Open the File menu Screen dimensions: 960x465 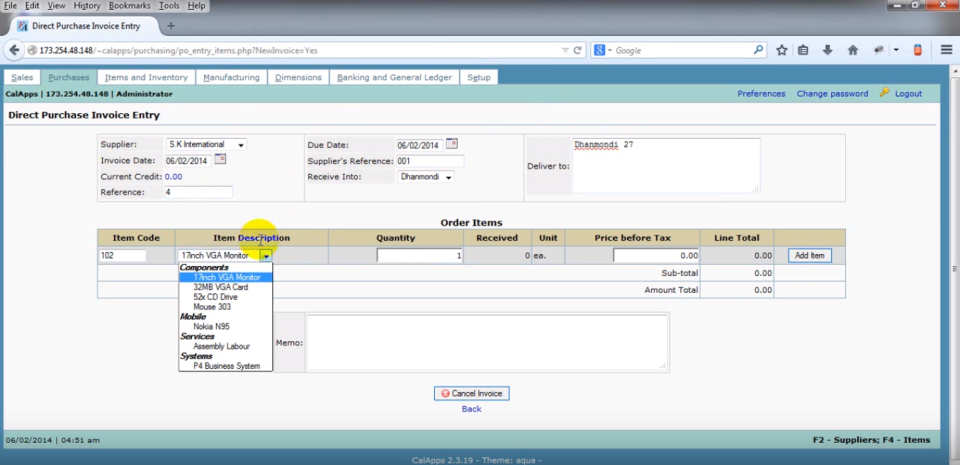pyautogui.click(x=10, y=6)
